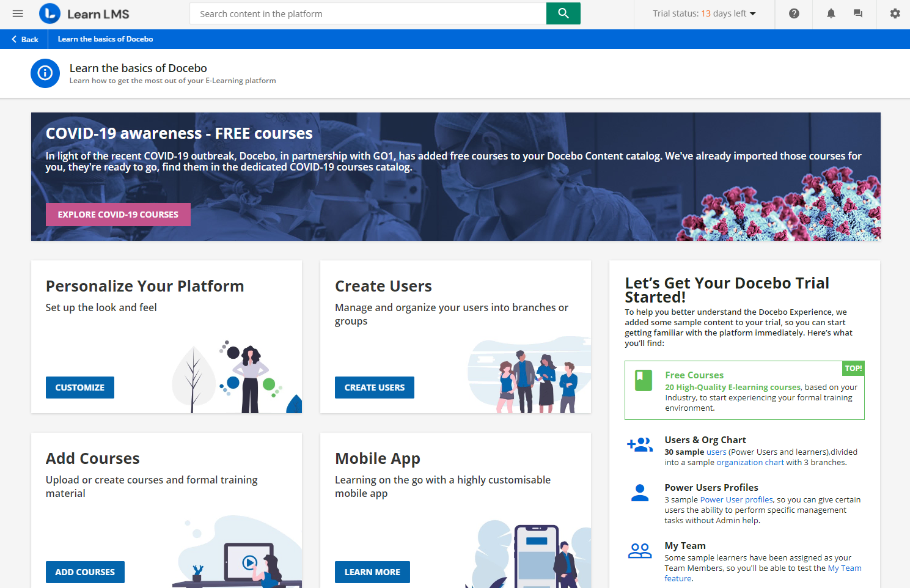Click Explore COVID-19 Courses button
Image resolution: width=910 pixels, height=588 pixels.
118,215
